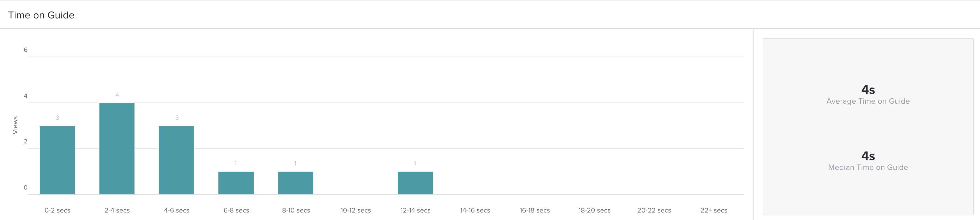980x220 pixels.
Task: Click the 20-22 secs axis label
Action: coord(654,210)
